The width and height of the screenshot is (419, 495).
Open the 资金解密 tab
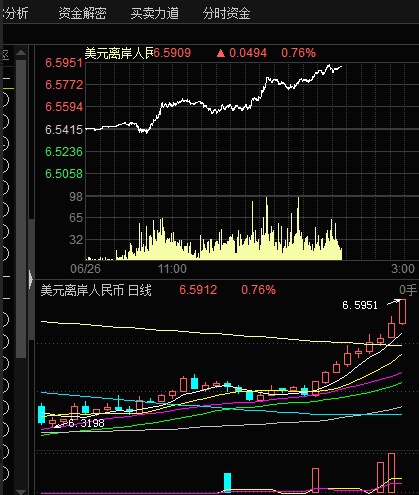click(82, 13)
